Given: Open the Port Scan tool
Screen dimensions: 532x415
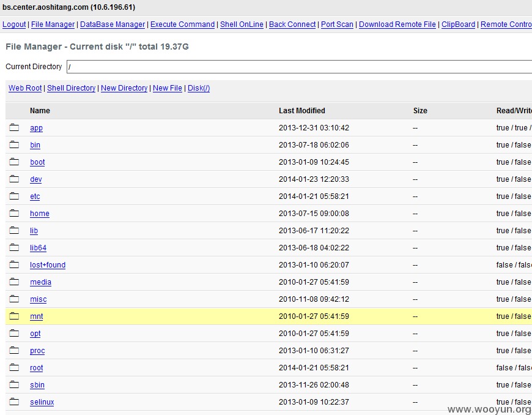Looking at the screenshot, I should click(x=337, y=24).
